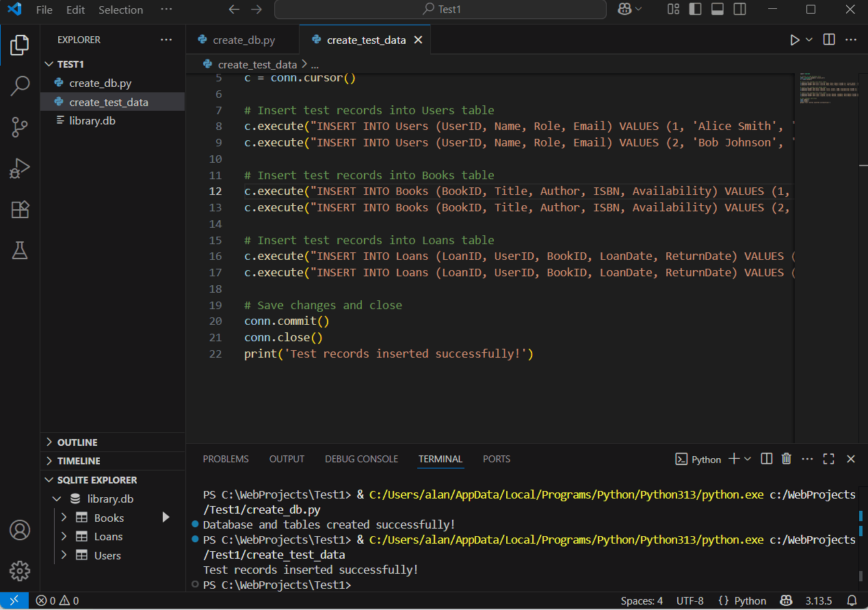
Task: Click the editor minimap code preview
Action: 820,89
